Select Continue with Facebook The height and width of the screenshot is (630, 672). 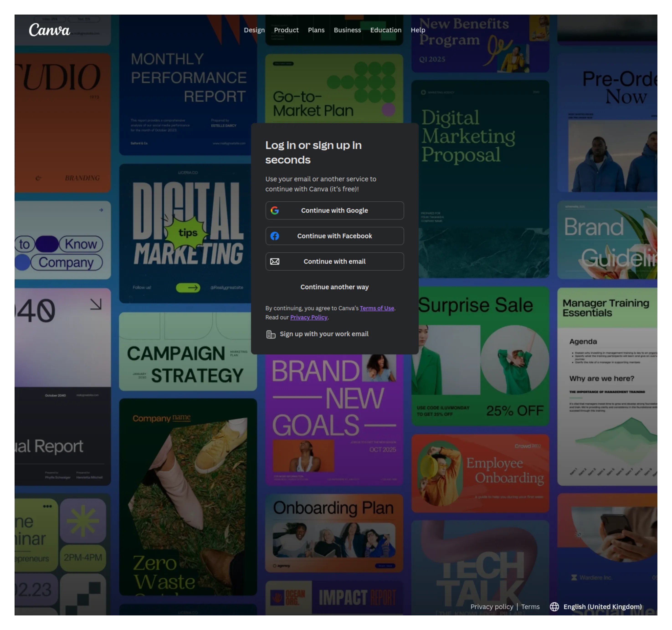tap(334, 236)
